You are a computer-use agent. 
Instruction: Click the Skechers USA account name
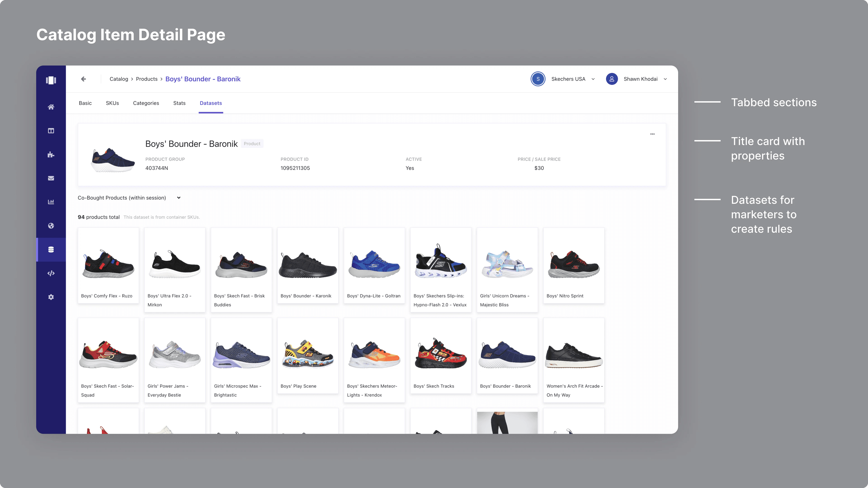pyautogui.click(x=568, y=79)
